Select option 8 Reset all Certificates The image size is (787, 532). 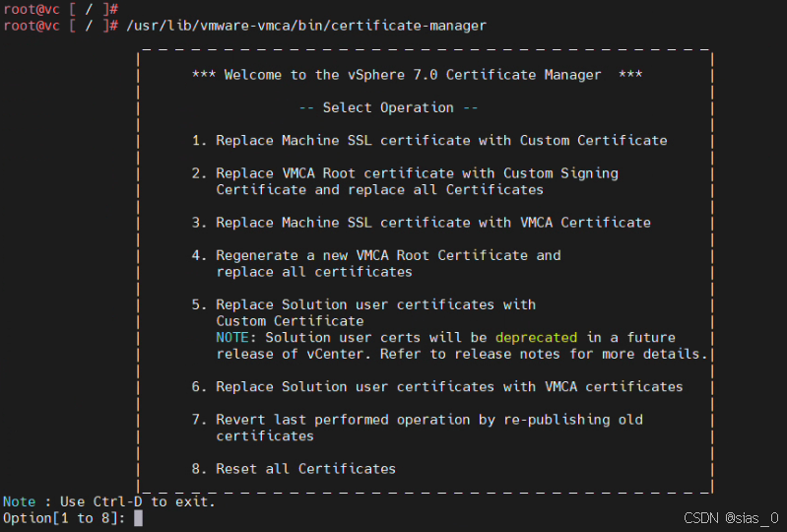tap(294, 469)
